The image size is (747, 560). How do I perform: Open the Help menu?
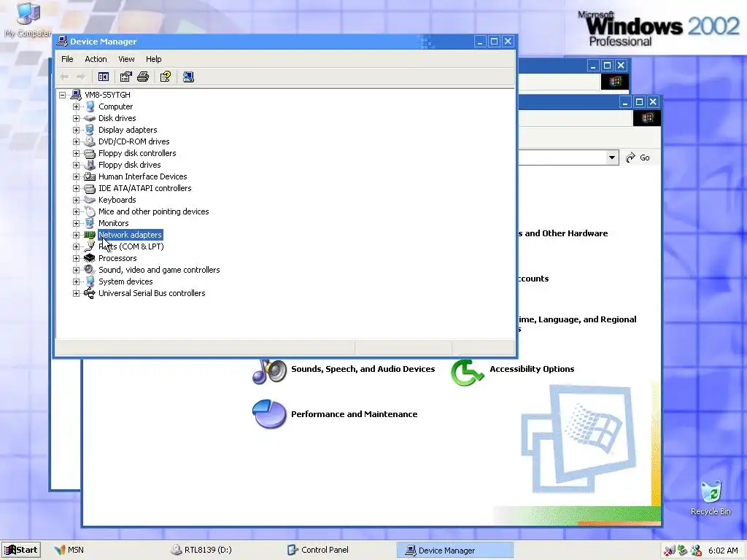[x=153, y=59]
